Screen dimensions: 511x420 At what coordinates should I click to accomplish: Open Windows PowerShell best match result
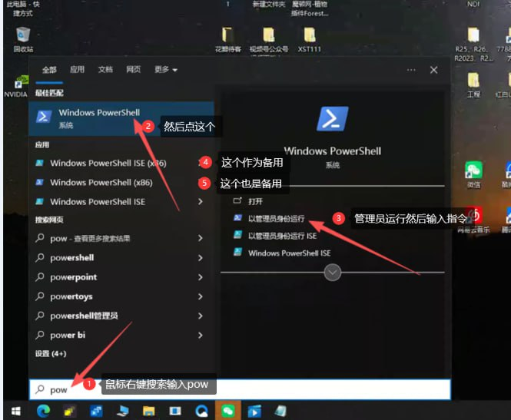click(121, 118)
